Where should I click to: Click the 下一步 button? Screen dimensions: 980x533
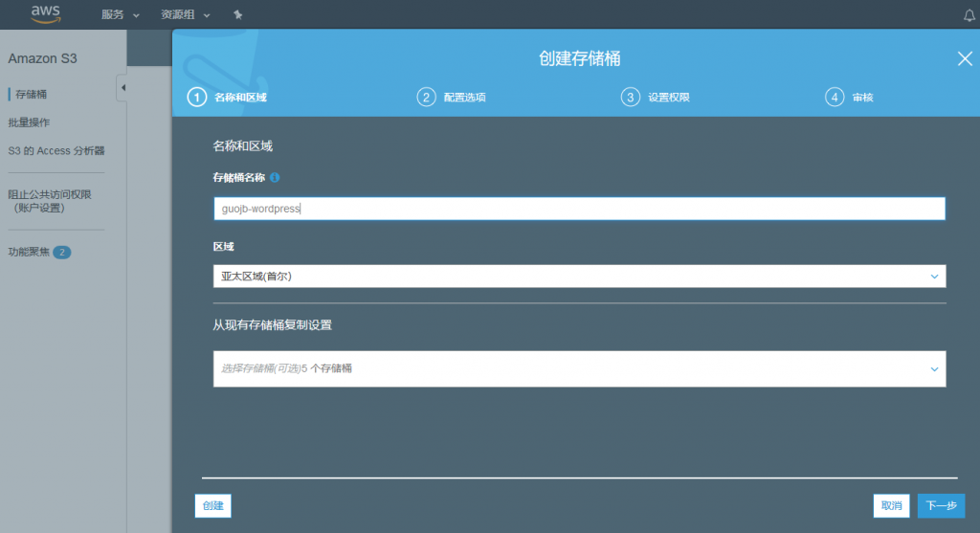942,505
